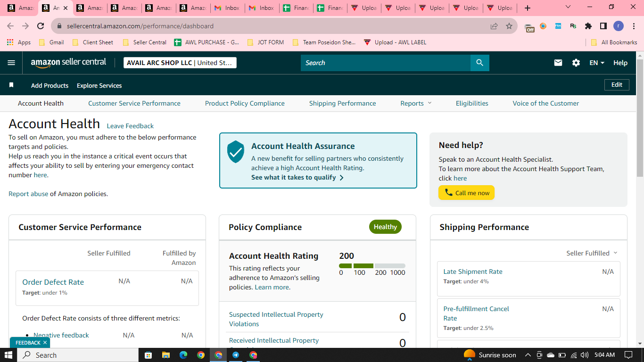The height and width of the screenshot is (362, 644).
Task: Open the EN language dropdown
Action: click(597, 63)
